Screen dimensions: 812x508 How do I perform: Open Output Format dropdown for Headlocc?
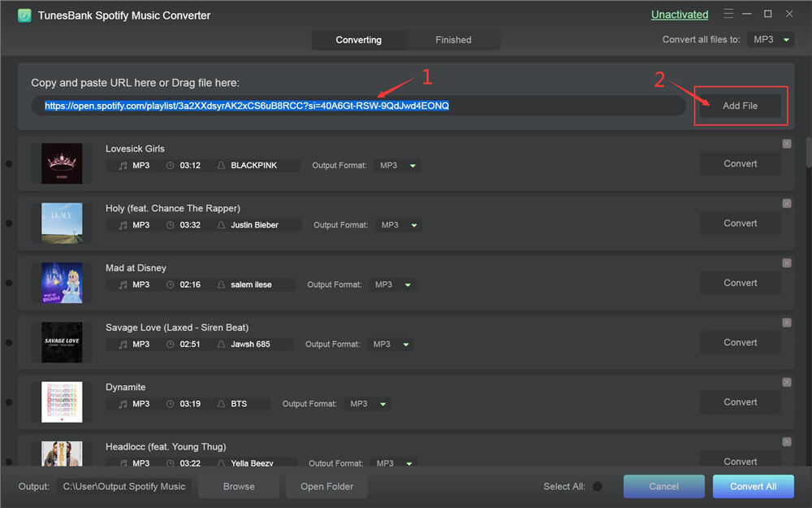394,463
